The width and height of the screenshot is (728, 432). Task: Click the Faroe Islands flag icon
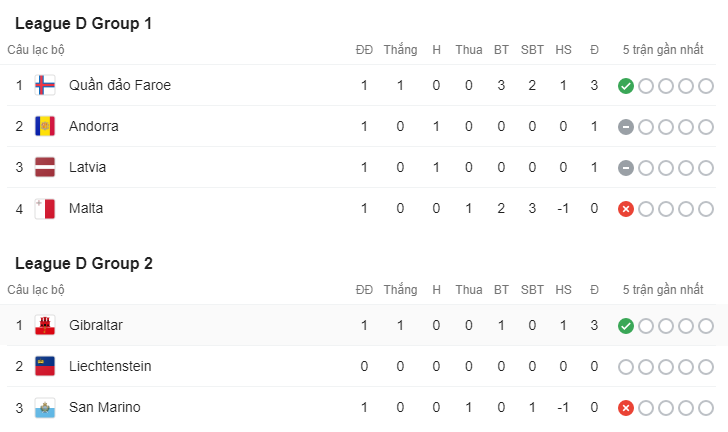point(45,85)
